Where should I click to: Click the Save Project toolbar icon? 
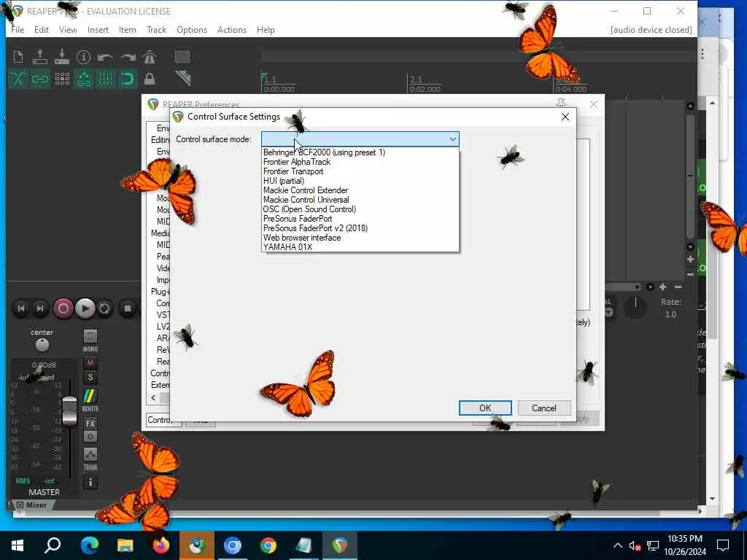[x=62, y=57]
